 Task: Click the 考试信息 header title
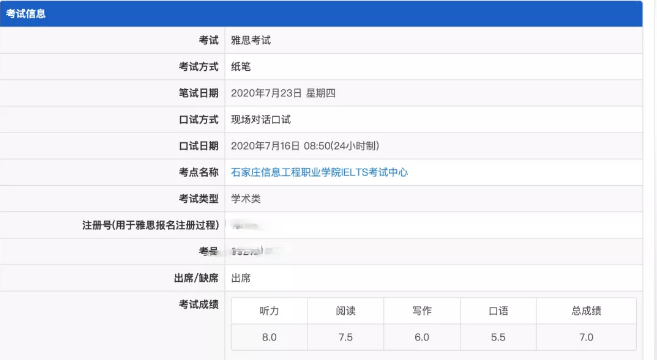pos(26,13)
